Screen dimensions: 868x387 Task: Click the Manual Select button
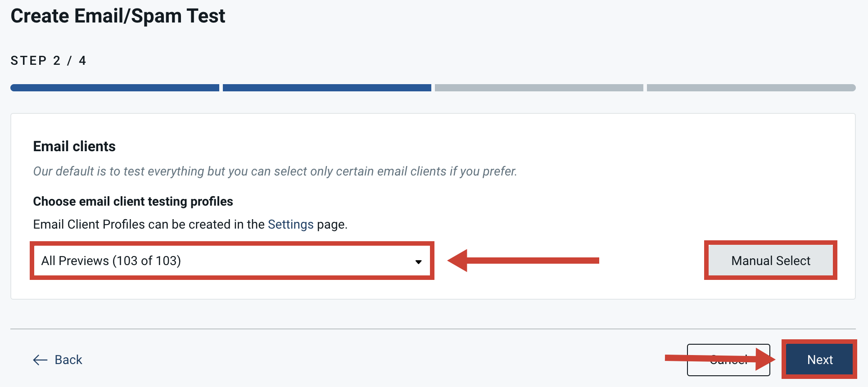coord(770,260)
